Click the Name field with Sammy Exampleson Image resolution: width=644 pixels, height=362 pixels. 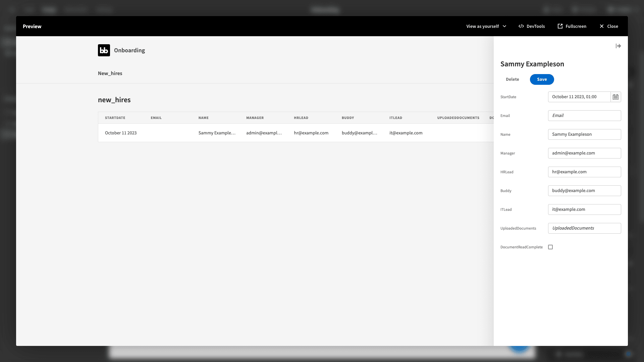coord(584,134)
